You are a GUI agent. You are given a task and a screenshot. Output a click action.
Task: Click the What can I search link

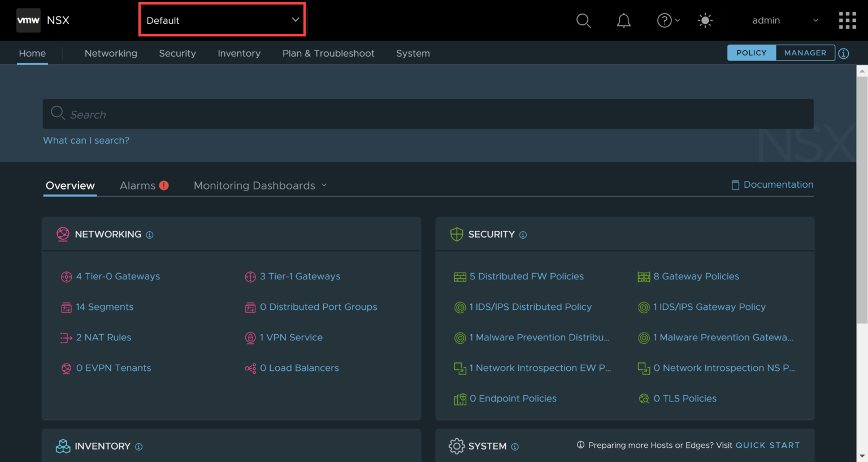pyautogui.click(x=86, y=140)
